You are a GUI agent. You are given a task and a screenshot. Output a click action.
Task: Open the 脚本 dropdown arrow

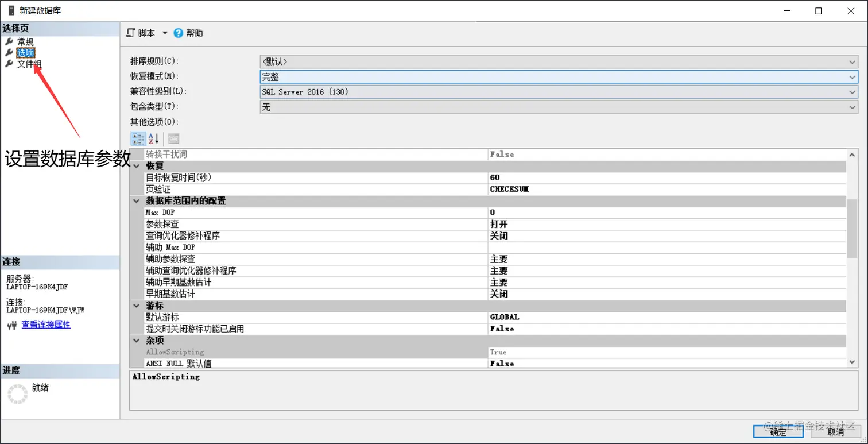coord(165,33)
